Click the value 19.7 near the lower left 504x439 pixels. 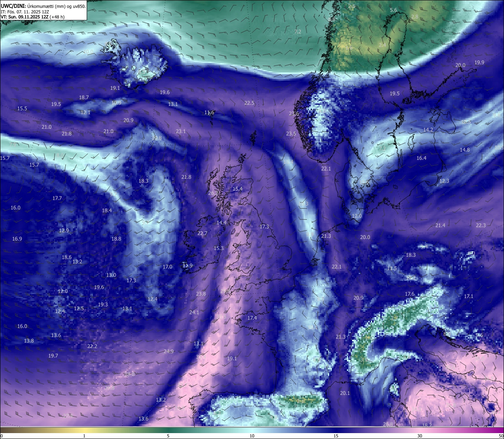[x=53, y=356]
